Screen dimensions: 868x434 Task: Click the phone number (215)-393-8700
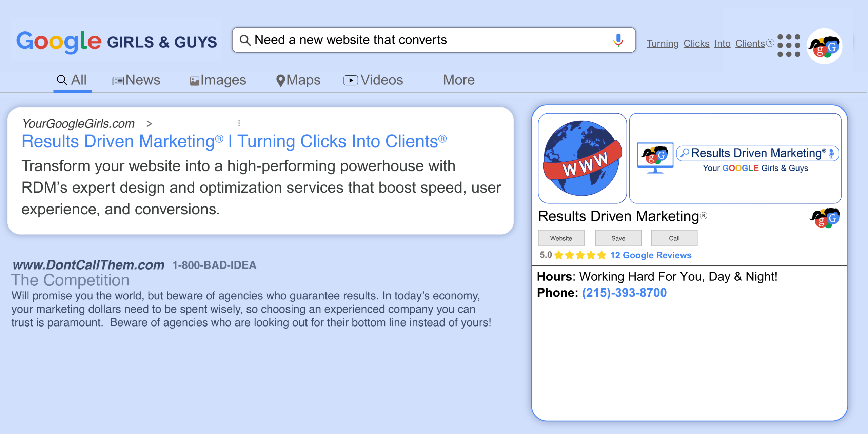[624, 293]
